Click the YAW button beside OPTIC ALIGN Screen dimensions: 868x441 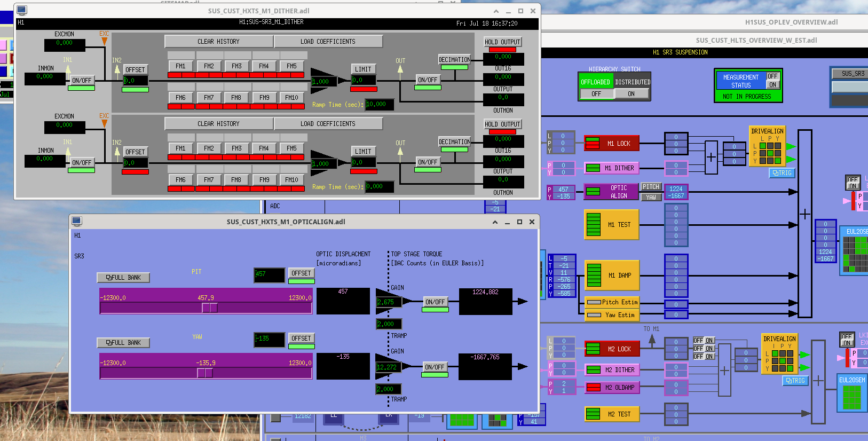(651, 197)
